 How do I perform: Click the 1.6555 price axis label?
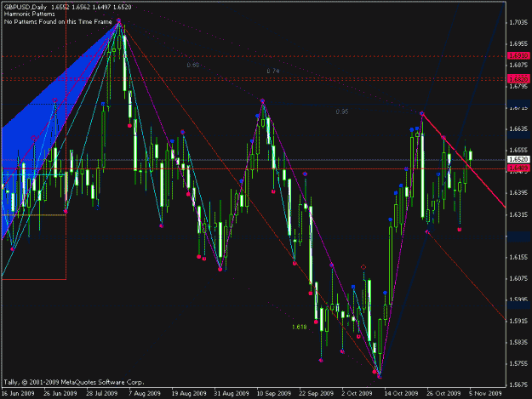click(518, 151)
